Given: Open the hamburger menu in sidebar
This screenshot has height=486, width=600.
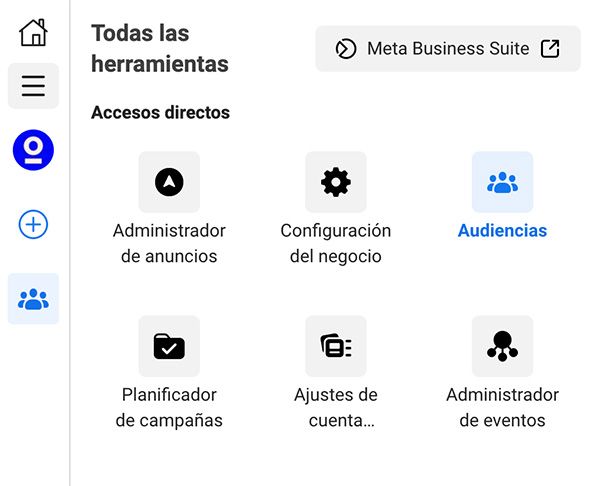Looking at the screenshot, I should point(33,86).
